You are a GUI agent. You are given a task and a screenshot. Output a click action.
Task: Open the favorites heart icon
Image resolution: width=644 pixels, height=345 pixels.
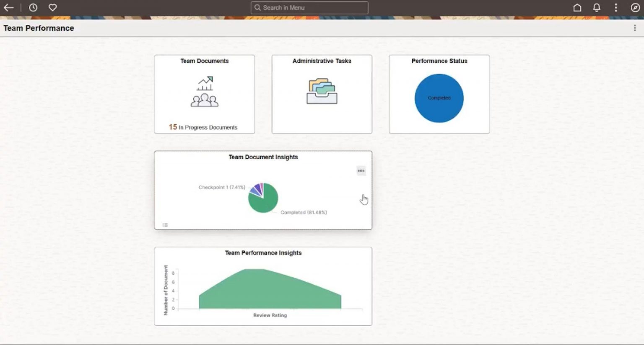click(52, 7)
